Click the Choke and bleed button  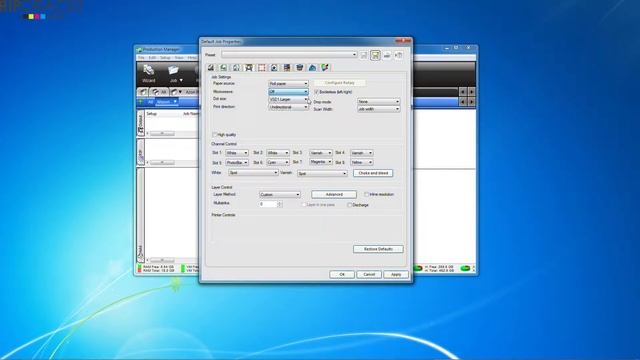point(373,173)
